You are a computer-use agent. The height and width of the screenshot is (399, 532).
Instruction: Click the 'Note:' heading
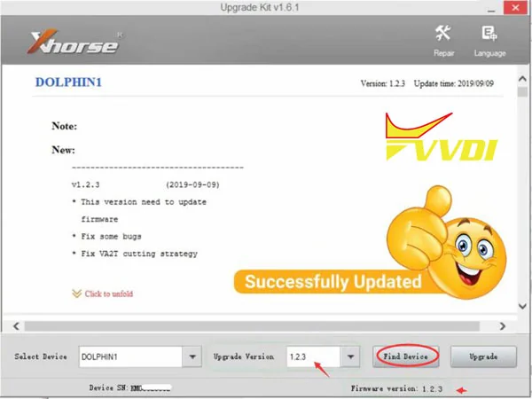click(65, 126)
